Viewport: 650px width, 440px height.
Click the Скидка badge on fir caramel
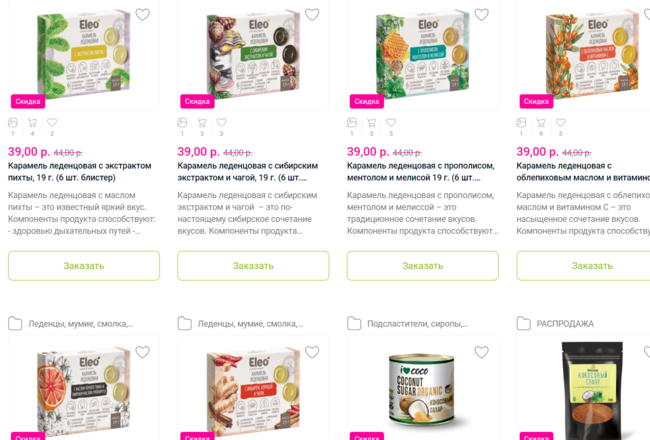click(28, 101)
